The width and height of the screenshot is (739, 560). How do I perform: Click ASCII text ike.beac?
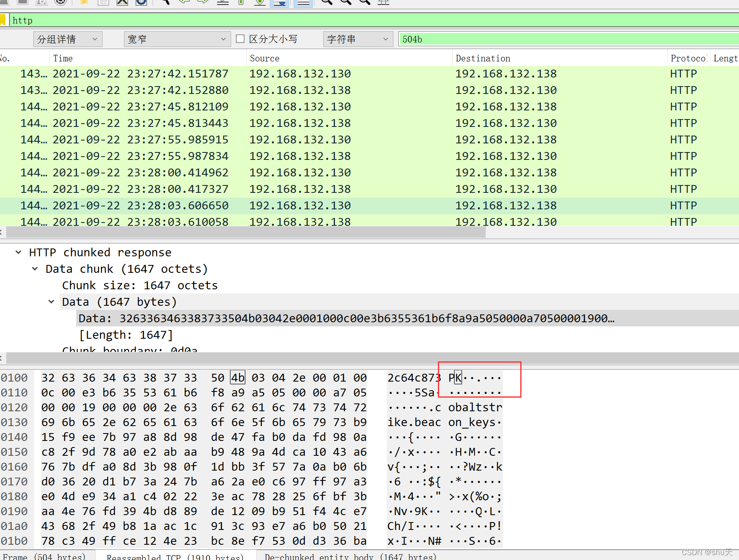(x=414, y=422)
